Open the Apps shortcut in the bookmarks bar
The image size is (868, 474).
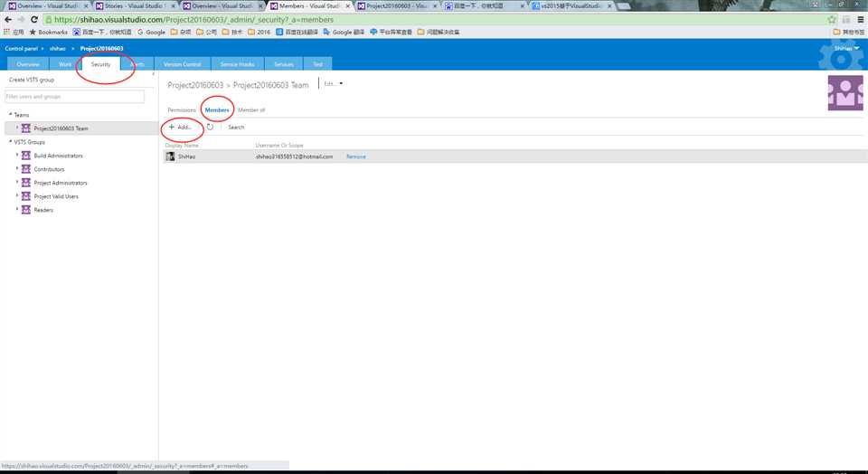point(14,33)
